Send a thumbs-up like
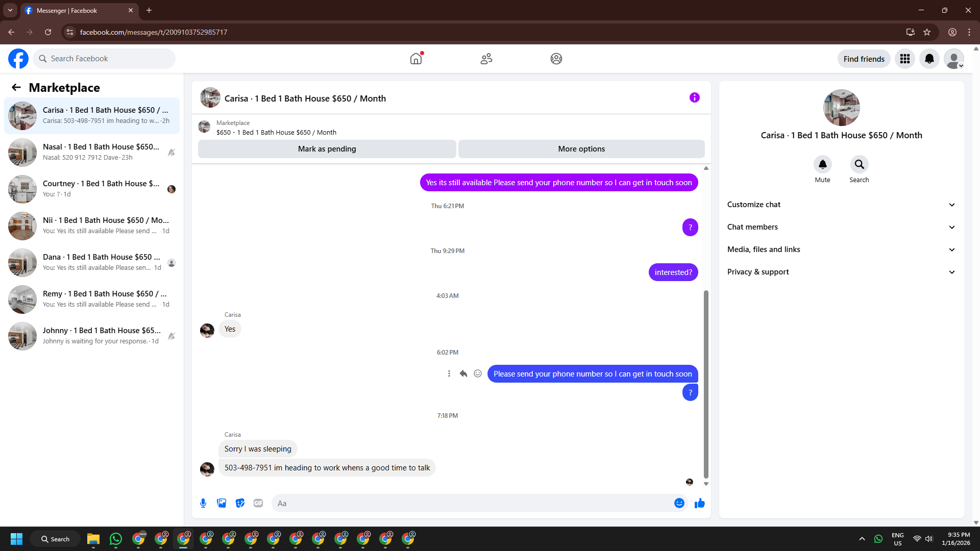The width and height of the screenshot is (980, 551). [699, 503]
